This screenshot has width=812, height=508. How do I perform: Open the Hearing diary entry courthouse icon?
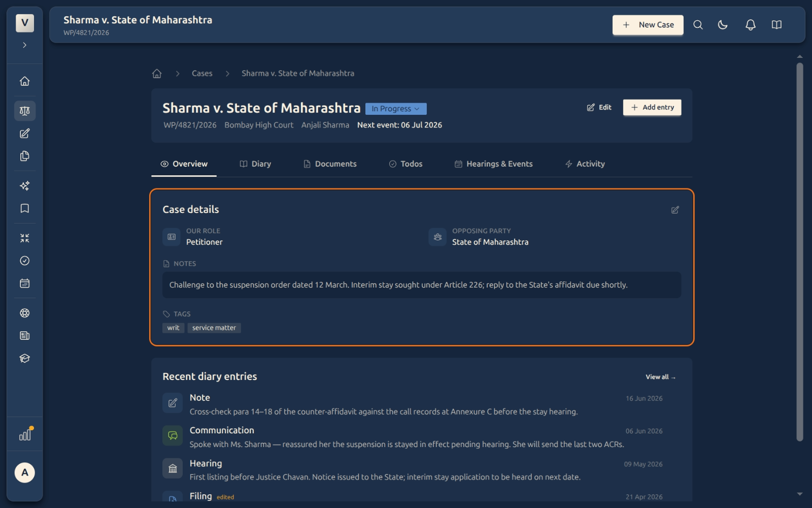point(173,468)
